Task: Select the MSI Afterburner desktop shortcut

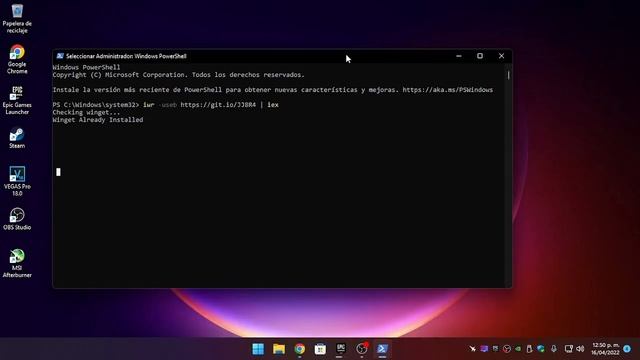Action: pos(17,263)
